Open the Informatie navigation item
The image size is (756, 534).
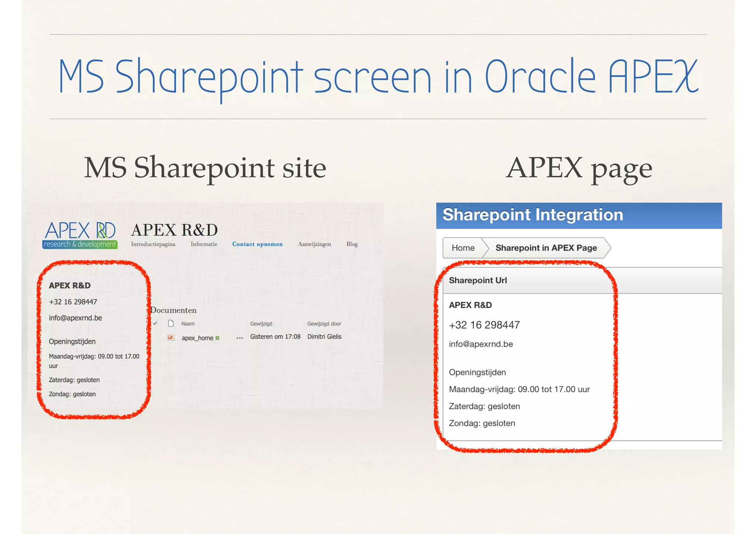(204, 244)
